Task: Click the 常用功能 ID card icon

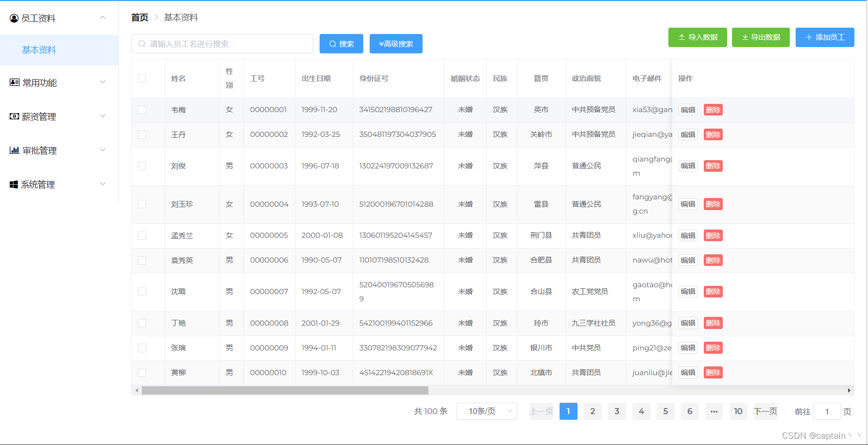Action: 15,82
